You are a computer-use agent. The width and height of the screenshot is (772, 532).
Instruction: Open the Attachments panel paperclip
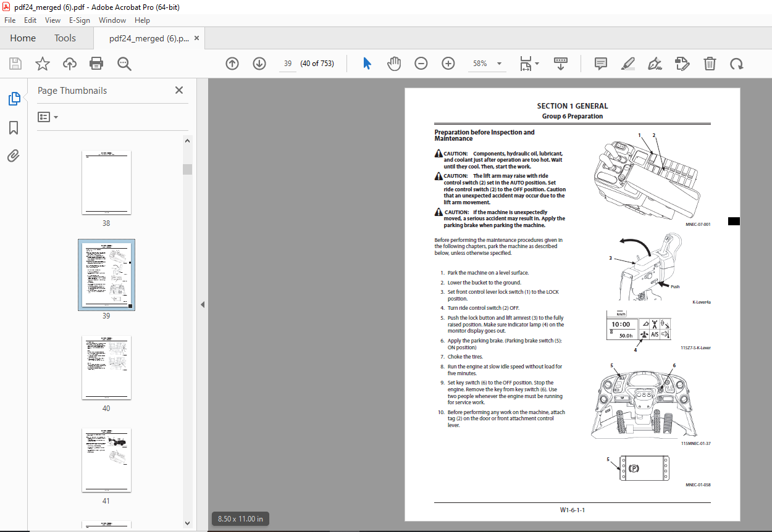14,156
